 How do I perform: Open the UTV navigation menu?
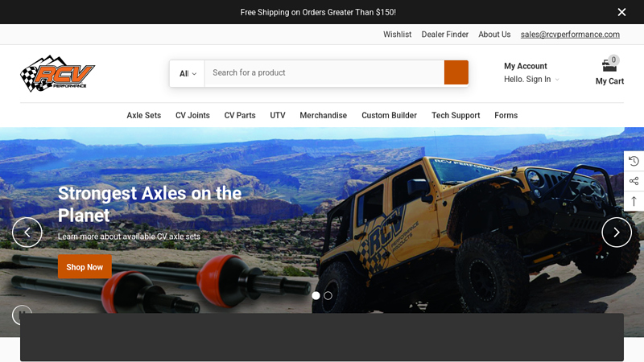(x=278, y=116)
